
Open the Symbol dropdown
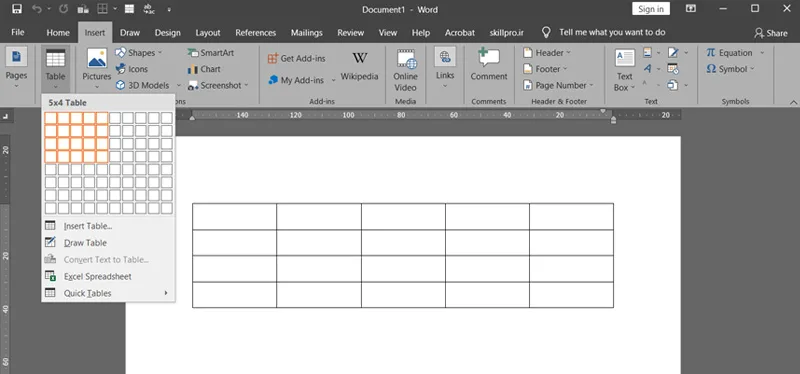[730, 69]
